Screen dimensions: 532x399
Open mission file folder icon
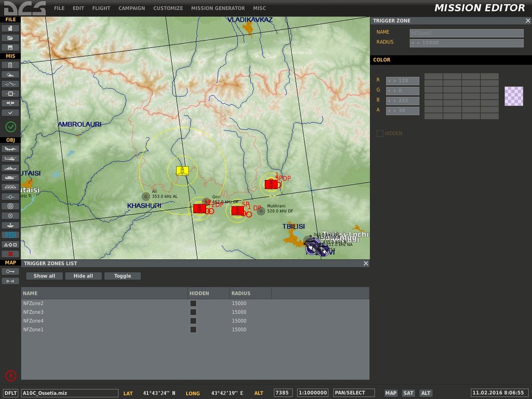pyautogui.click(x=11, y=38)
